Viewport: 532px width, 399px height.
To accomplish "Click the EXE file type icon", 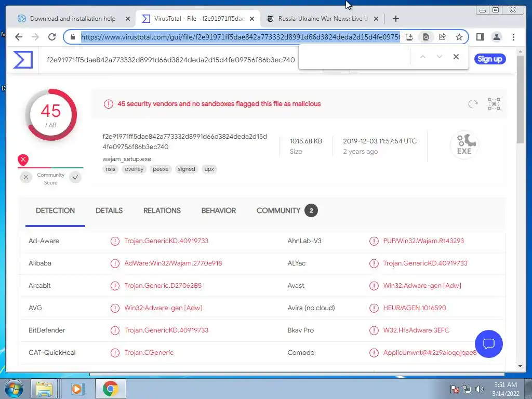I will 464,145.
